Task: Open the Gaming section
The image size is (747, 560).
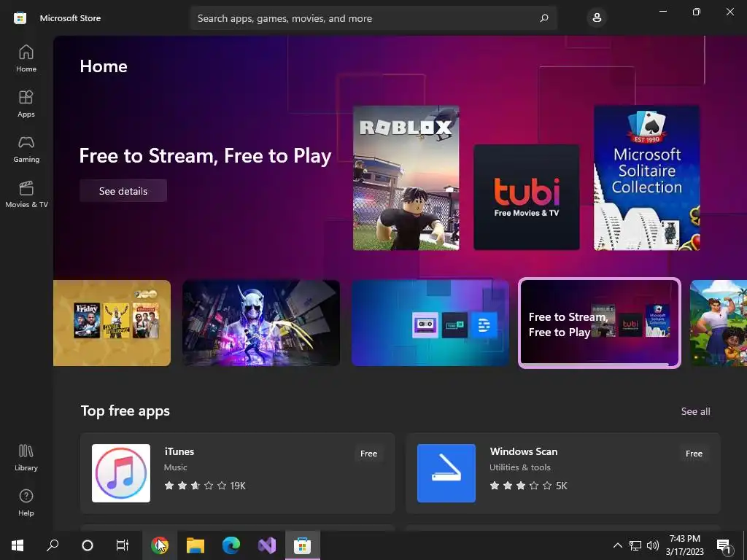Action: [26, 149]
